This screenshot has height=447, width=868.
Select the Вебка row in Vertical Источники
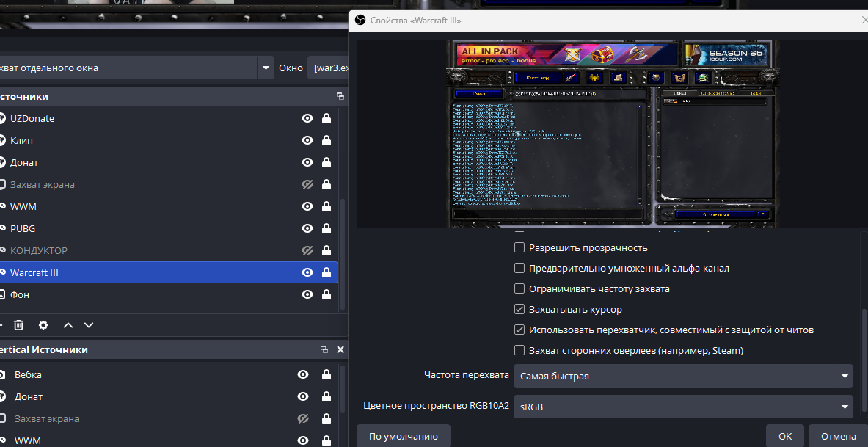pyautogui.click(x=168, y=375)
